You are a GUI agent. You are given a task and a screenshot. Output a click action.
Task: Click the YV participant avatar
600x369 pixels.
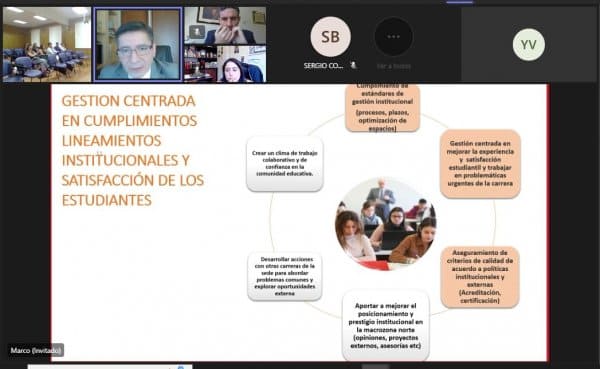[528, 45]
